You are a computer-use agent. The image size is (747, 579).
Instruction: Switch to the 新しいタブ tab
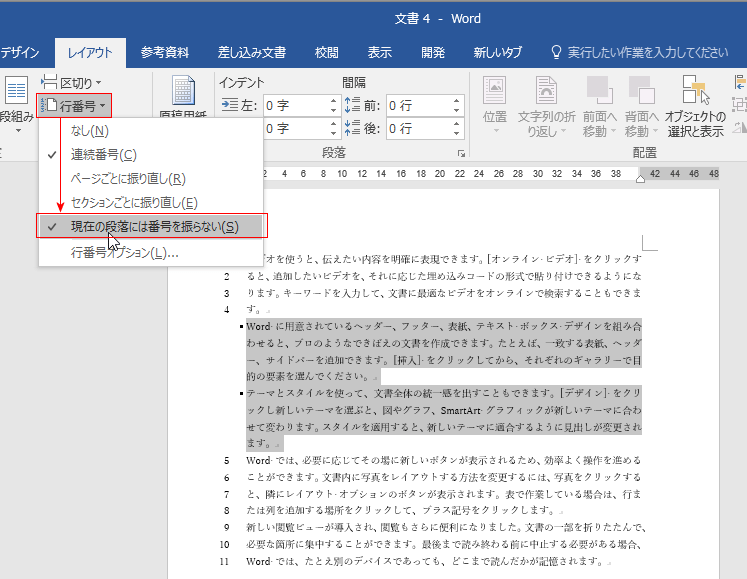pyautogui.click(x=497, y=52)
